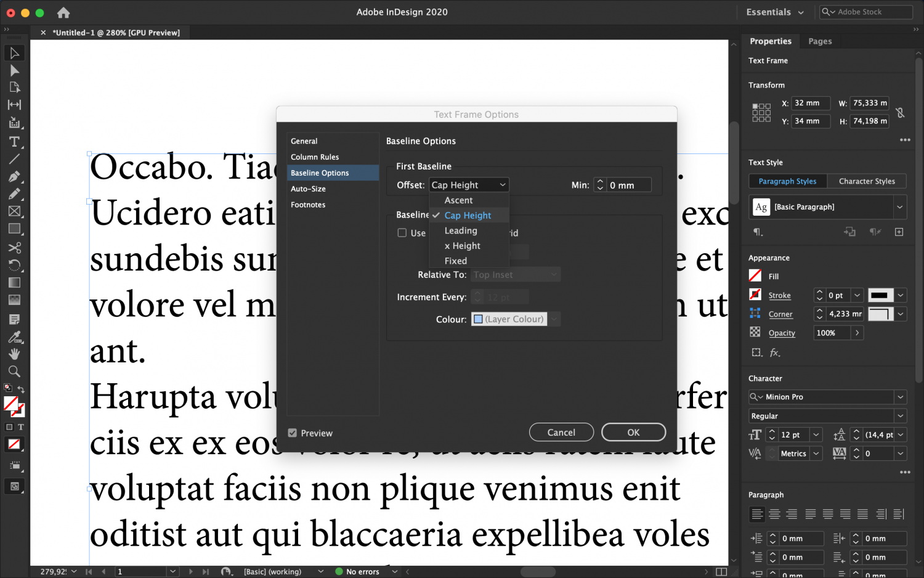Select the Line tool
The height and width of the screenshot is (578, 924).
pyautogui.click(x=14, y=159)
